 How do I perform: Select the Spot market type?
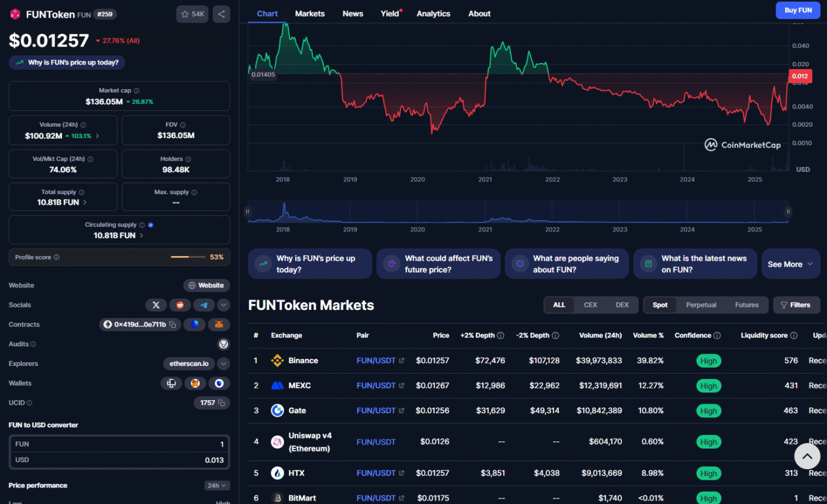660,305
